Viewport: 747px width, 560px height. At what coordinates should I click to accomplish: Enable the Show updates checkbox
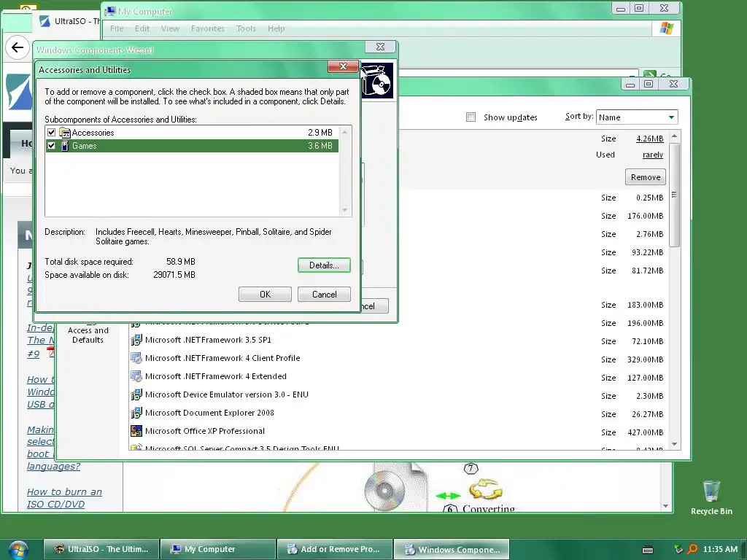471,117
